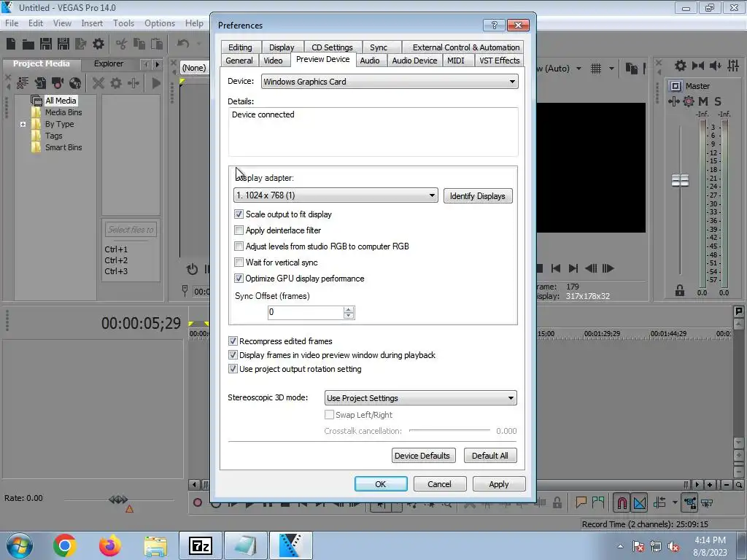Screen dimensions: 747x560
Task: Click the Downmix Output speaker icon
Action: (698, 66)
